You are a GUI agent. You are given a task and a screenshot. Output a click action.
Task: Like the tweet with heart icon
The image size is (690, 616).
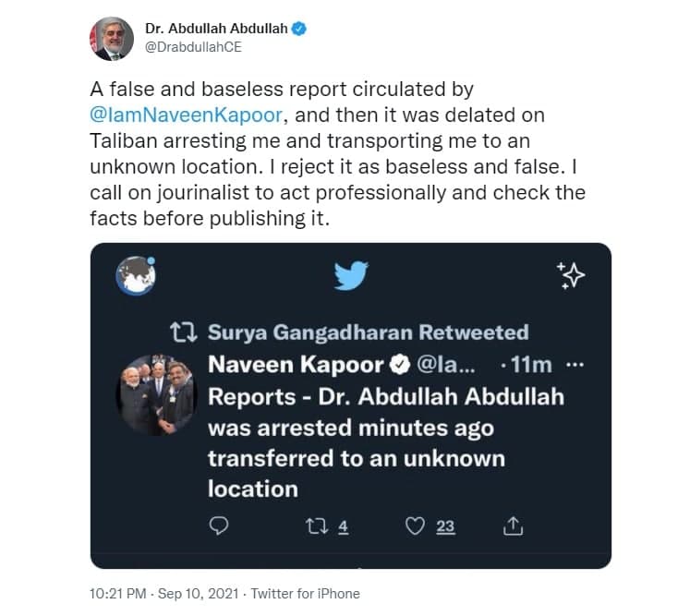pos(415,525)
